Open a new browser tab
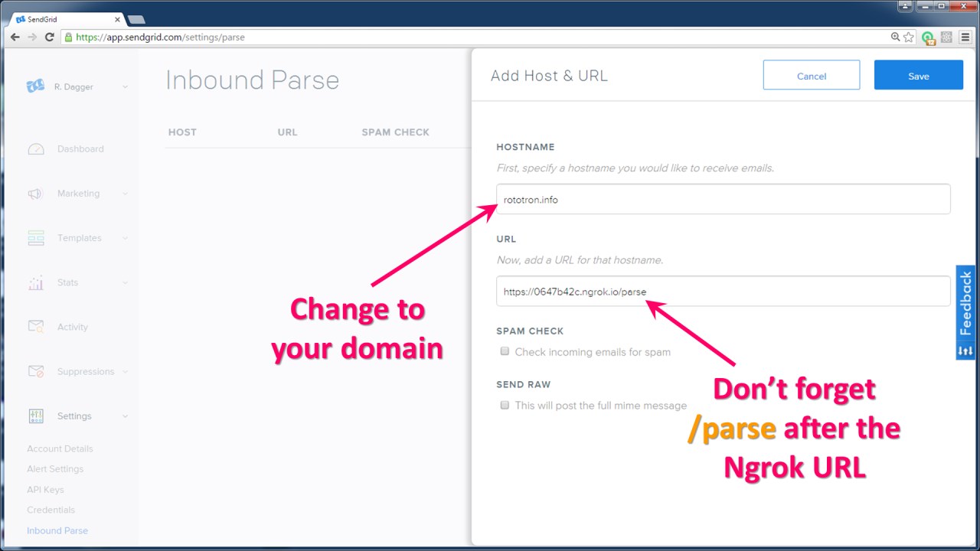The height and width of the screenshot is (551, 980). [136, 19]
